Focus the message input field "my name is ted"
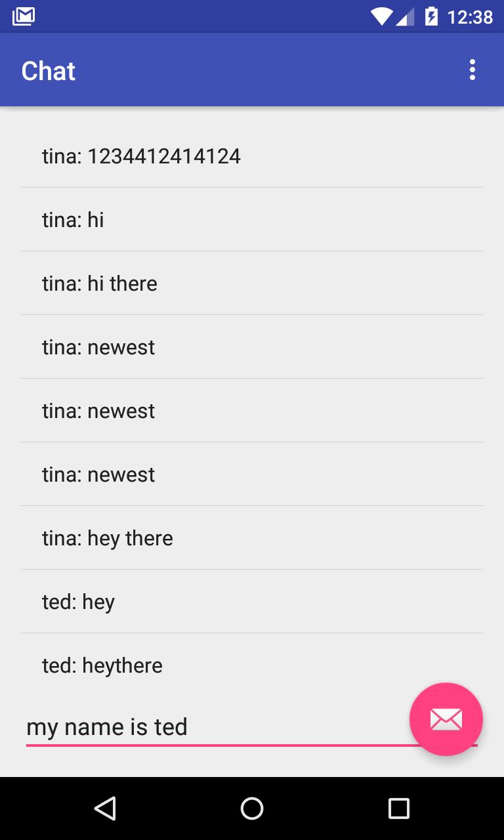This screenshot has width=504, height=840. pyautogui.click(x=217, y=727)
